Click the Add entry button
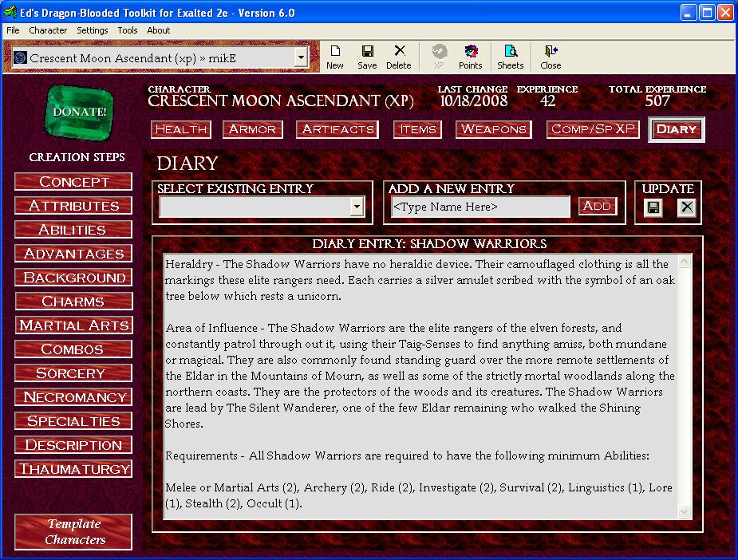The height and width of the screenshot is (560, 738). pyautogui.click(x=598, y=206)
